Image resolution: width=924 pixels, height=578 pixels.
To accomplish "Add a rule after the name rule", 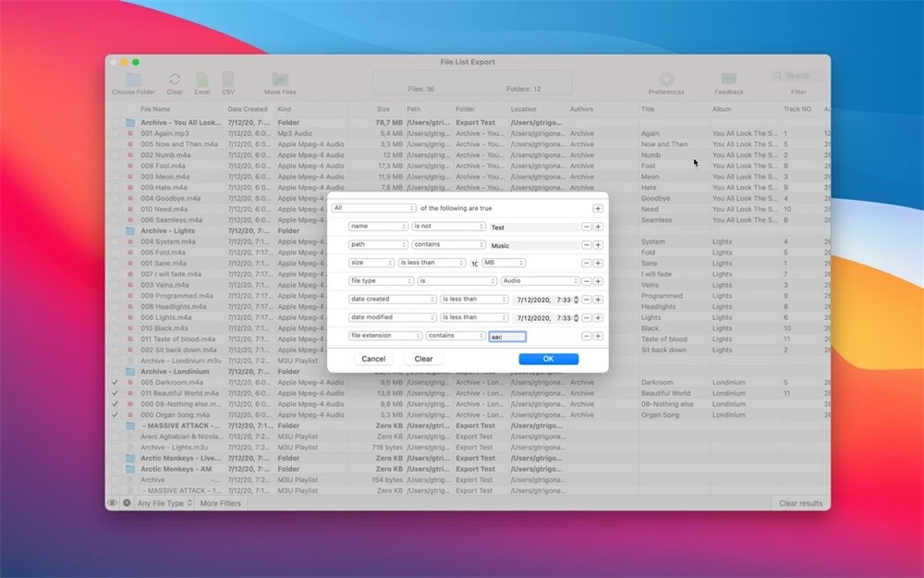I will point(598,227).
